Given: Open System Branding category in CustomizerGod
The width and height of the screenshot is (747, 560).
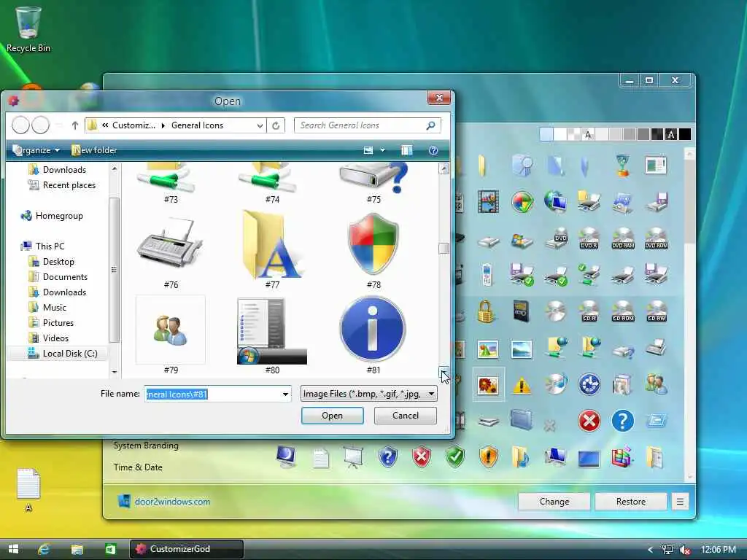Looking at the screenshot, I should (146, 446).
